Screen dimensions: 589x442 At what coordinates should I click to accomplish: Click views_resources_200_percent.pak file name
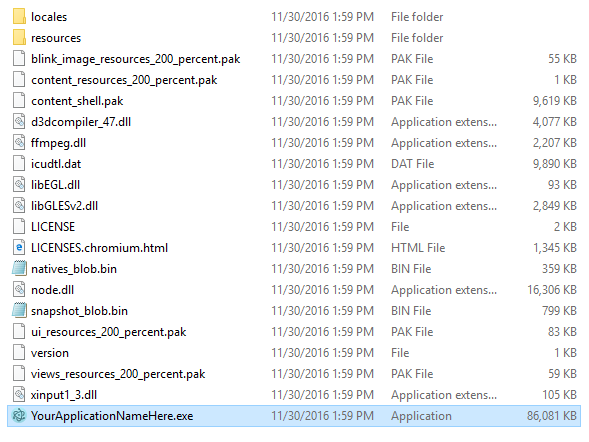click(118, 374)
